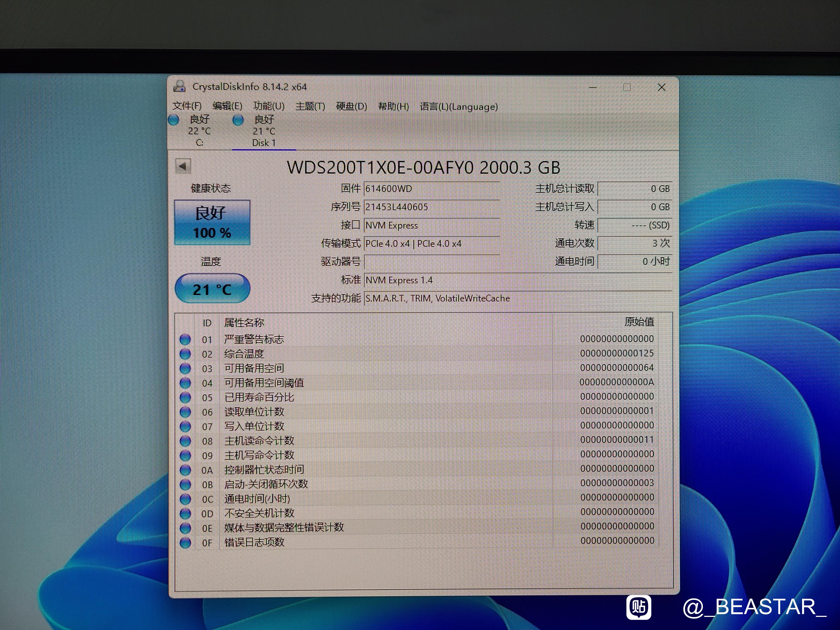Click the C: drive status circle icon
This screenshot has width=840, height=630.
174,120
